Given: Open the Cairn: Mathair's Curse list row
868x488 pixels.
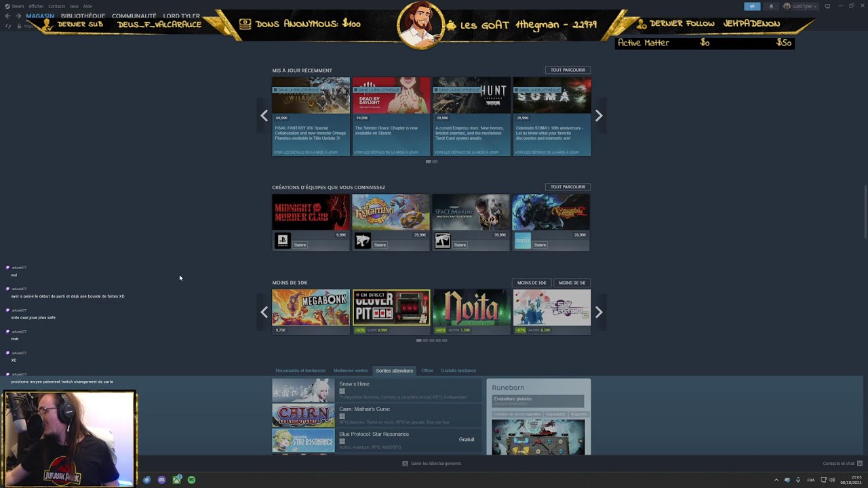Looking at the screenshot, I should (x=377, y=415).
